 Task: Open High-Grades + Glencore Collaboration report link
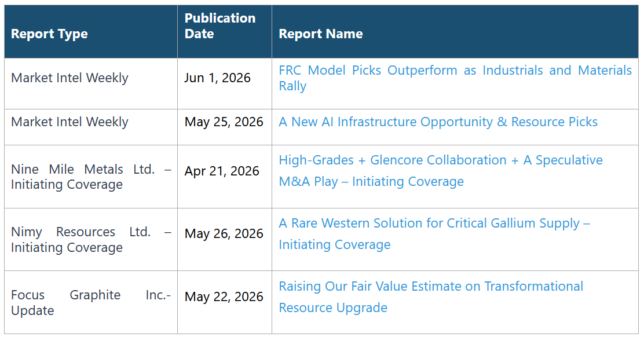(x=441, y=170)
